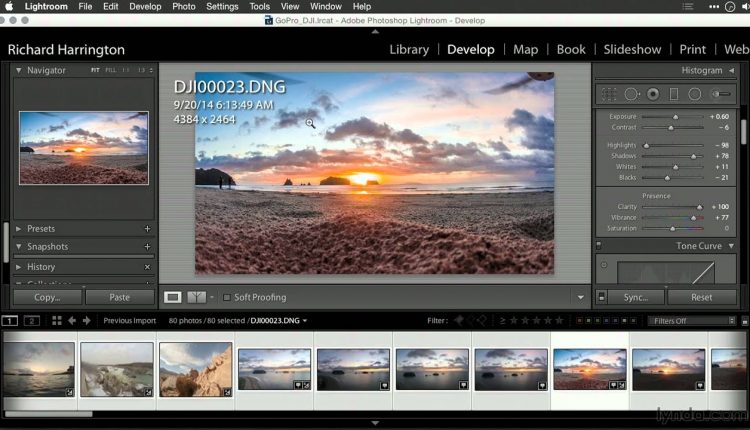Screen dimensions: 750x430
Task: Set Navigator zoom to FILL
Action: click(110, 70)
